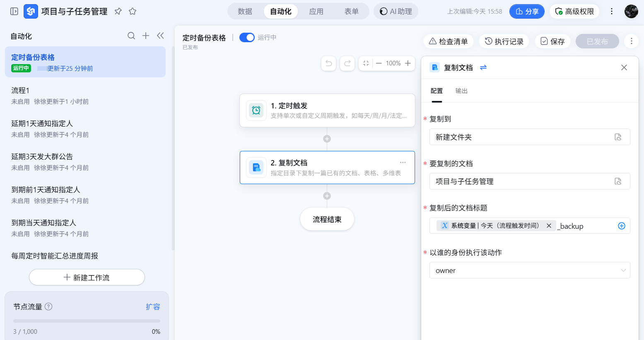Open the 以谁的身份执行该动作 owner dropdown

(529, 271)
